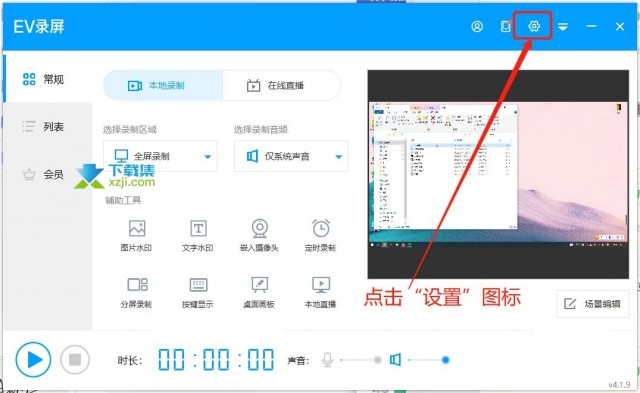Open the user account icon

coord(477,27)
